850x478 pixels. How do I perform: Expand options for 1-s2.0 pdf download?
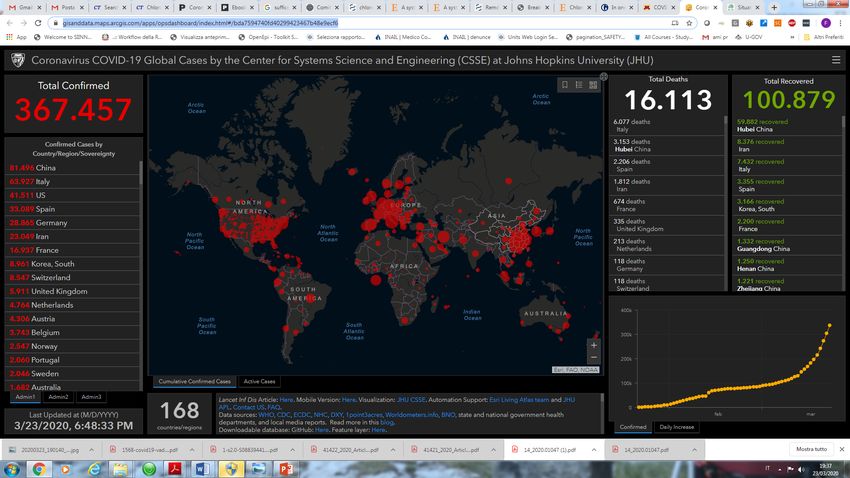coord(292,450)
